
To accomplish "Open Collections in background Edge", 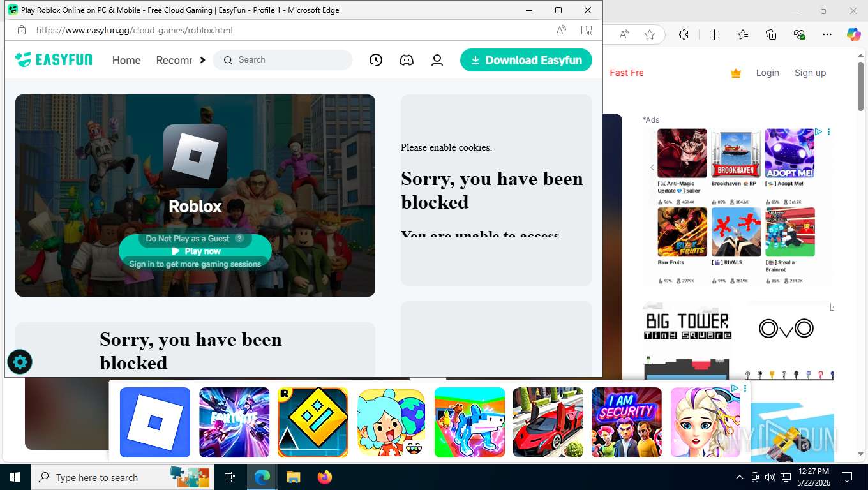I will point(771,34).
